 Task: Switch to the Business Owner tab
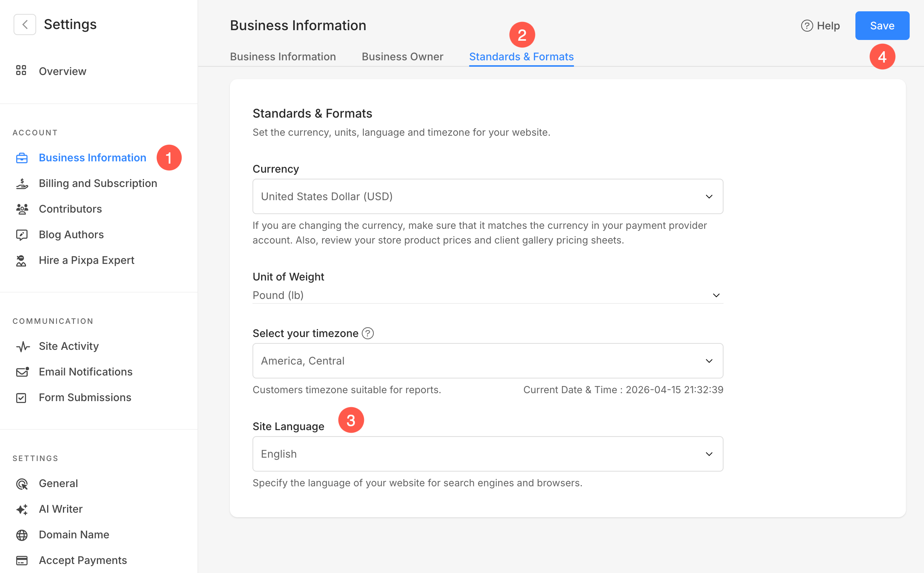pyautogui.click(x=402, y=57)
